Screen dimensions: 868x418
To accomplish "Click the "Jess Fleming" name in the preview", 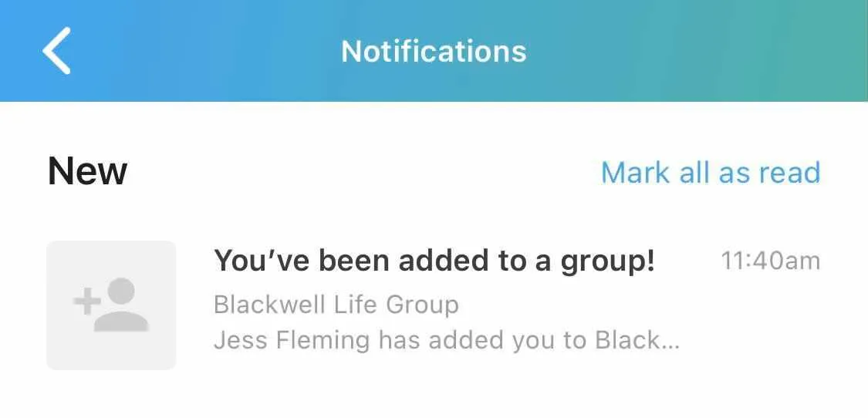I will [292, 340].
